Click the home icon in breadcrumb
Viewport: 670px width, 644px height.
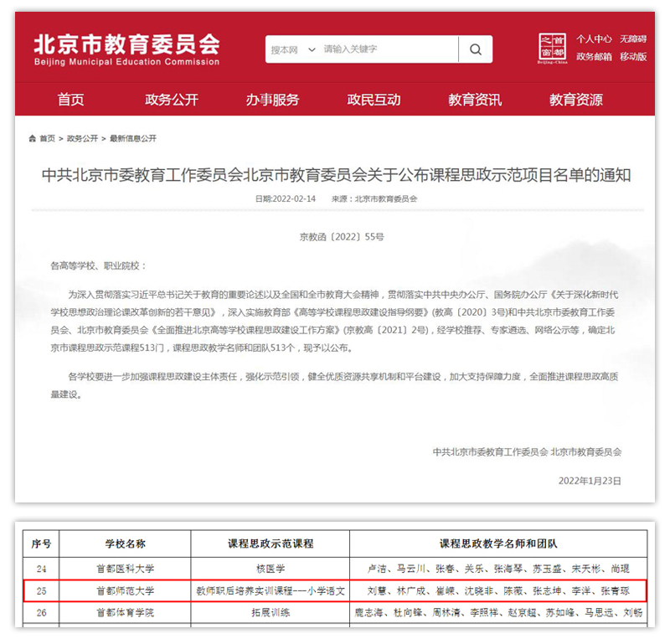(32, 138)
